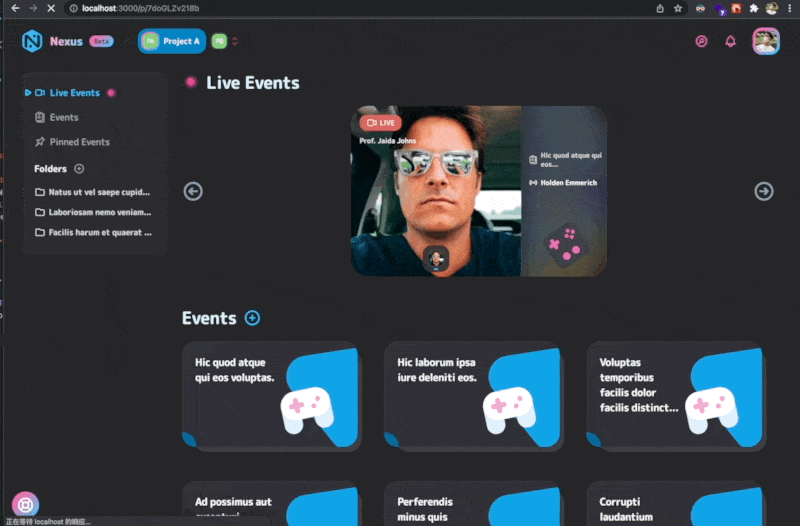Click the browser address bar URL
800x526 pixels.
(140, 8)
